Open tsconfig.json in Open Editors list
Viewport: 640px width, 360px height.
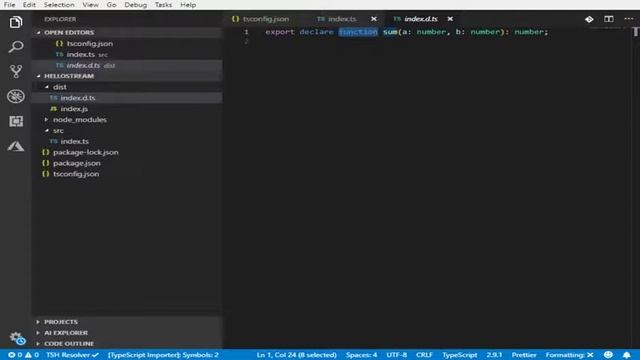(127, 43)
